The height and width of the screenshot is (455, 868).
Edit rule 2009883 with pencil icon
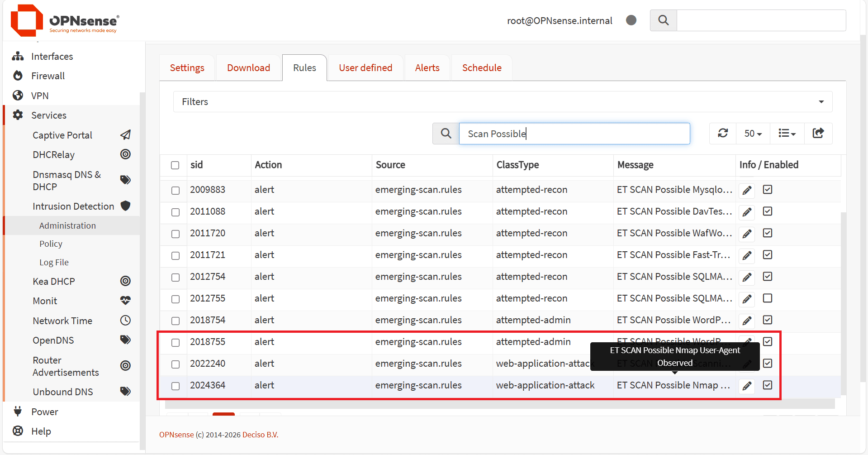tap(747, 190)
